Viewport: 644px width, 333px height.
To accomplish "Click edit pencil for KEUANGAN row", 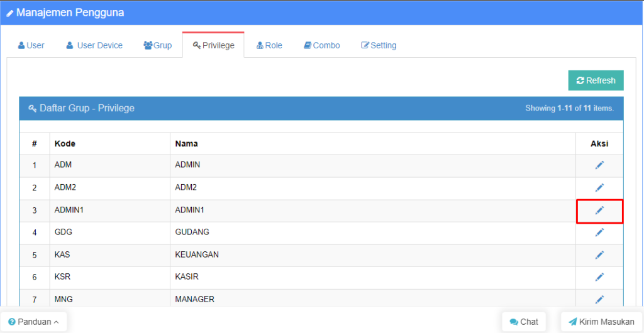I will pyautogui.click(x=599, y=254).
